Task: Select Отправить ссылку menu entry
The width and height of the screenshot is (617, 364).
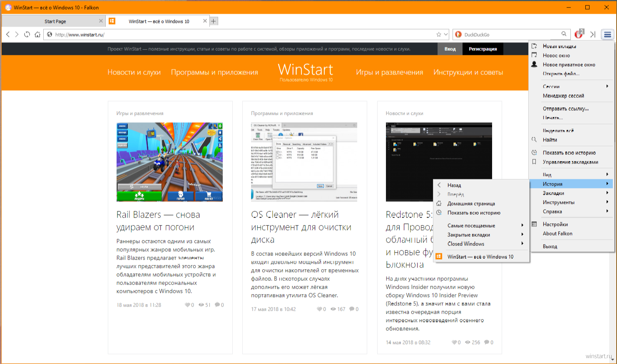Action: click(x=572, y=109)
